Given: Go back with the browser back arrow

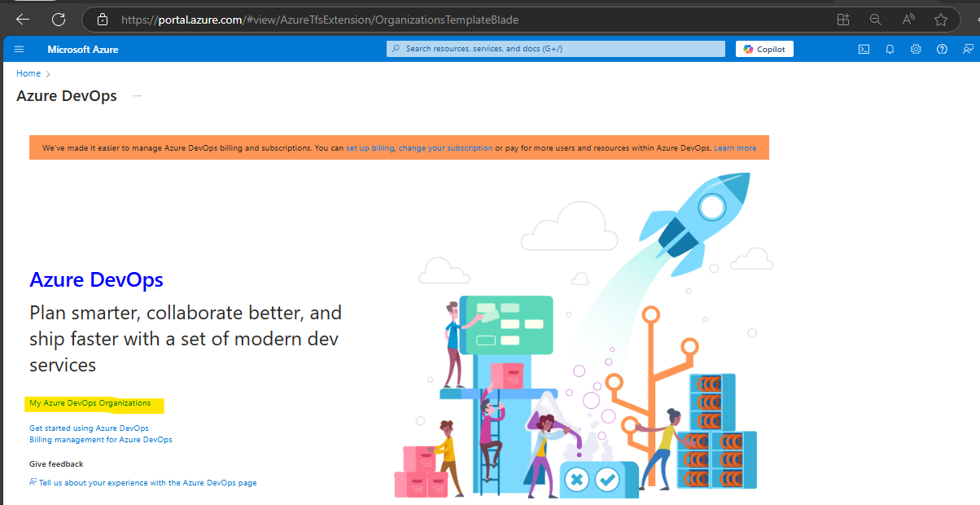Looking at the screenshot, I should click(x=23, y=20).
